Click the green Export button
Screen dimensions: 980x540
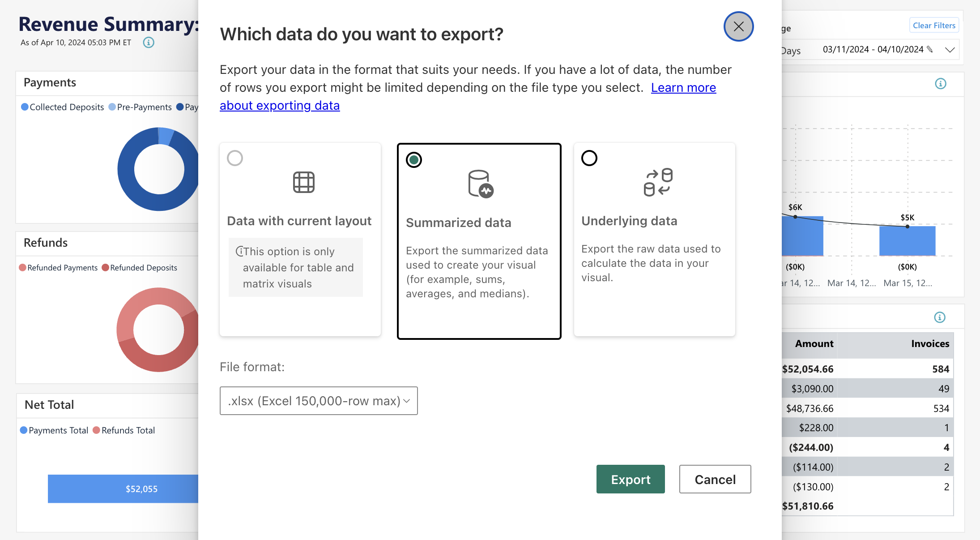[x=631, y=479]
